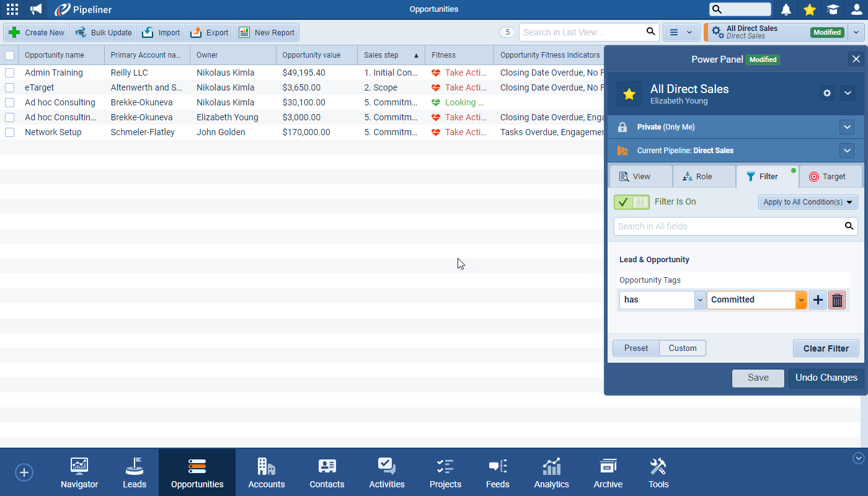Image resolution: width=868 pixels, height=496 pixels.
Task: Open Accounts from the bottom bar
Action: point(266,473)
